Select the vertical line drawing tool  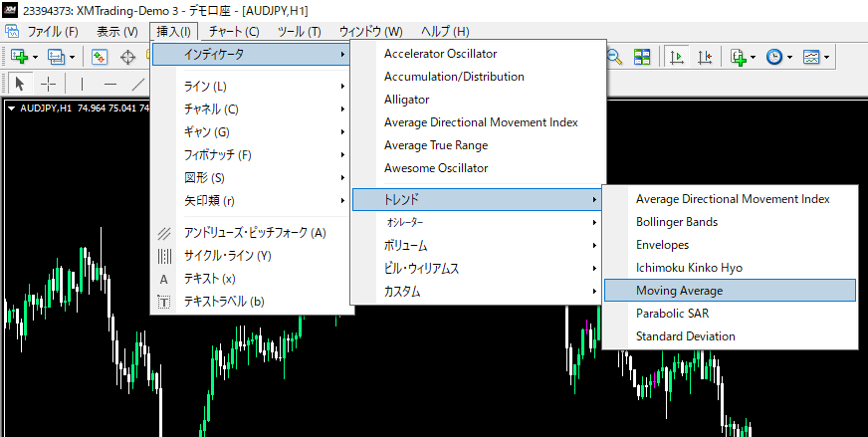(82, 84)
